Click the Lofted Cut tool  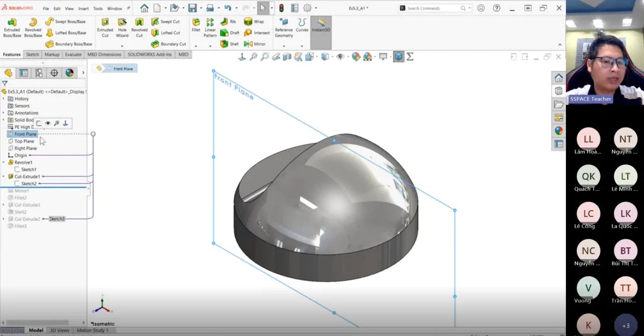pyautogui.click(x=165, y=33)
